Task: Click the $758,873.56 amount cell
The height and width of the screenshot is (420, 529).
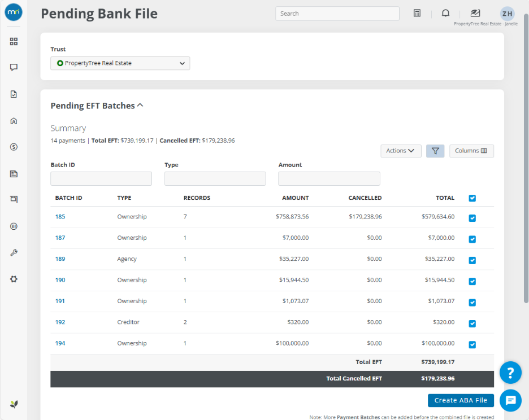Action: pos(292,217)
